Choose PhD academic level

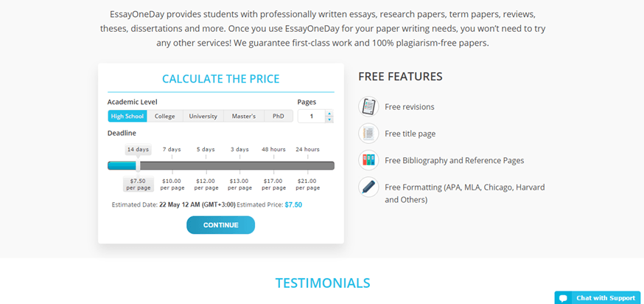[279, 116]
